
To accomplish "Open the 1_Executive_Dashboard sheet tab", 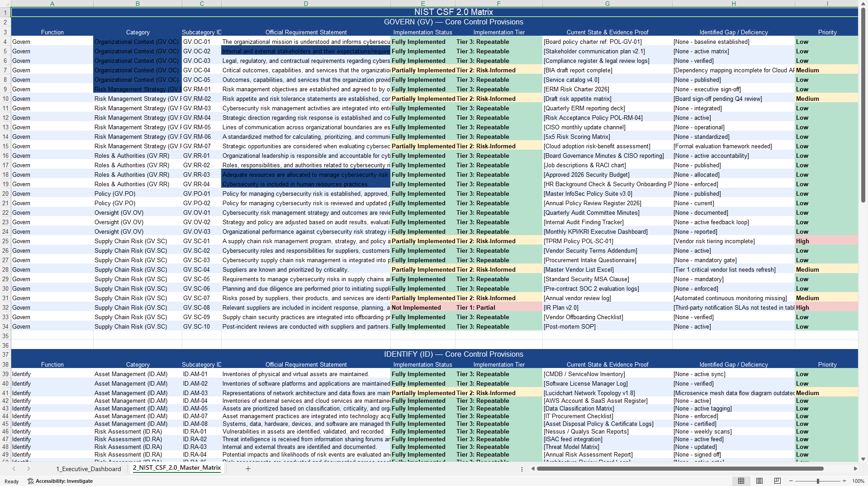I will [89, 469].
